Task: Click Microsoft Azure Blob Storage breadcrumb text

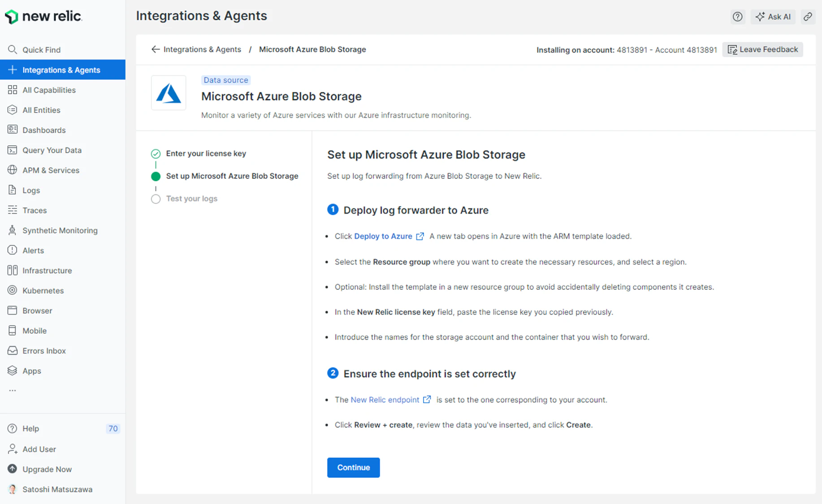Action: 312,50
